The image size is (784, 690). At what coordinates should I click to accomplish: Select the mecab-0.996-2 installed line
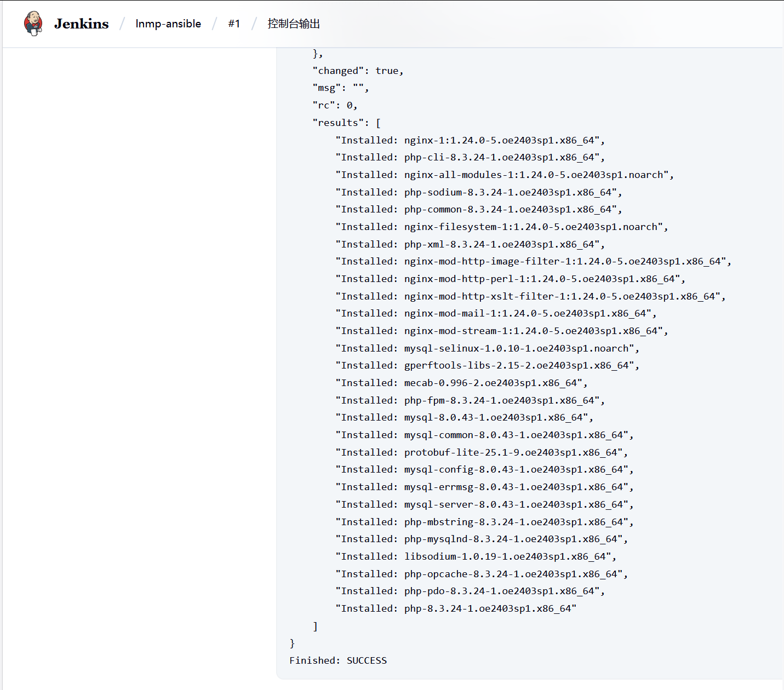click(x=461, y=383)
